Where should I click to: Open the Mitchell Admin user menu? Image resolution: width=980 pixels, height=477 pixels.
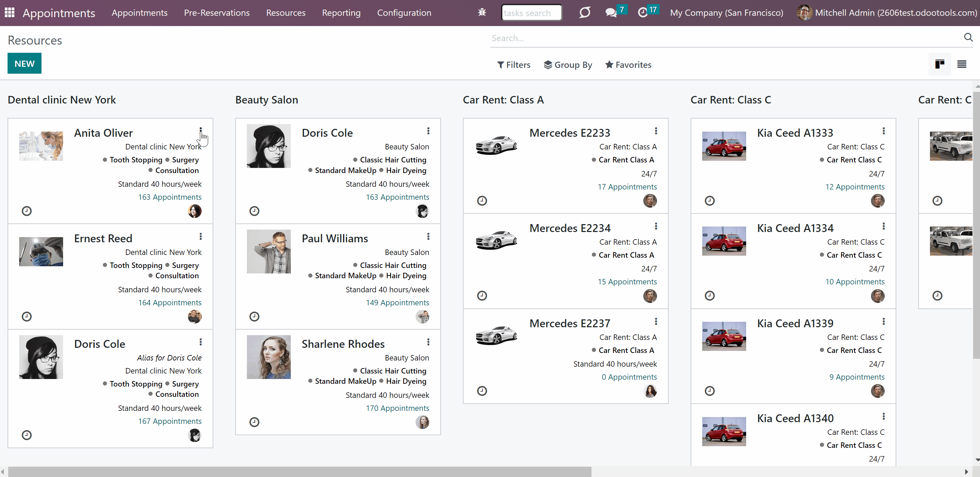[887, 13]
